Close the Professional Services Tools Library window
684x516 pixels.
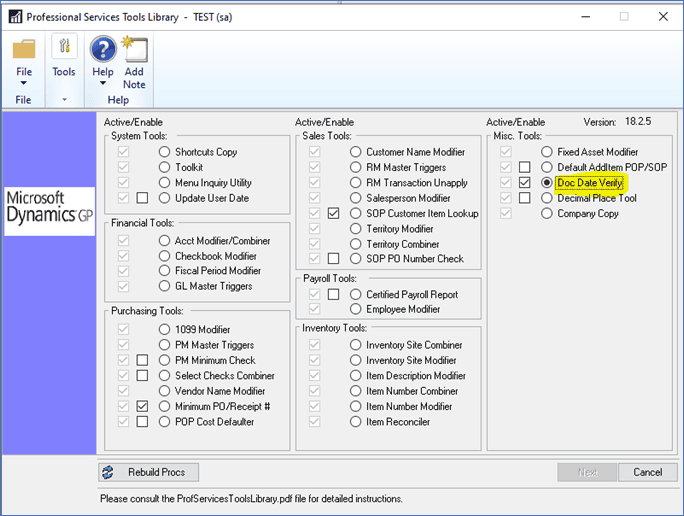coord(663,17)
